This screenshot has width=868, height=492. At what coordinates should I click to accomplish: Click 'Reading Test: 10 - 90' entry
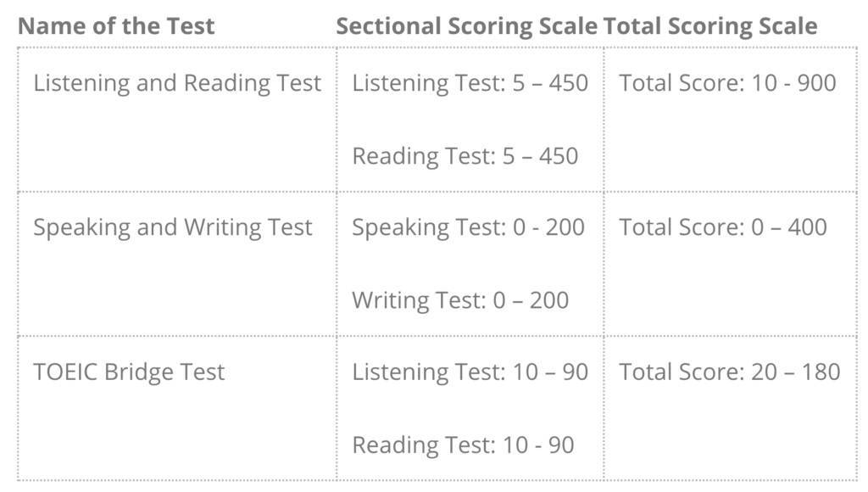pyautogui.click(x=463, y=444)
